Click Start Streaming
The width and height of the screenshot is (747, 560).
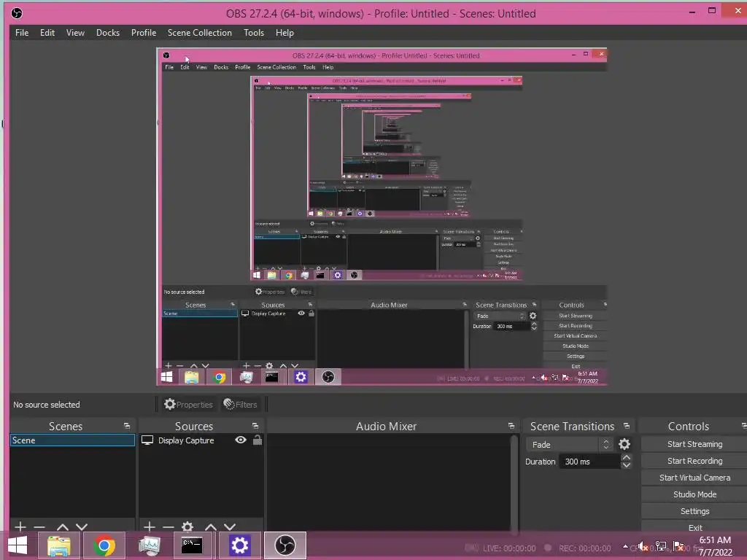694,444
